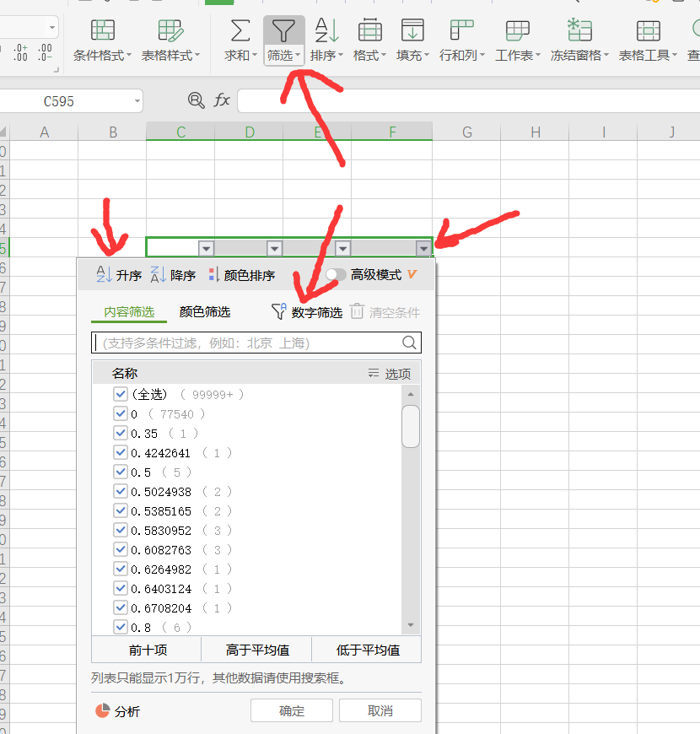Click the 高于平均值 above average button
This screenshot has width=700, height=734.
click(x=257, y=650)
